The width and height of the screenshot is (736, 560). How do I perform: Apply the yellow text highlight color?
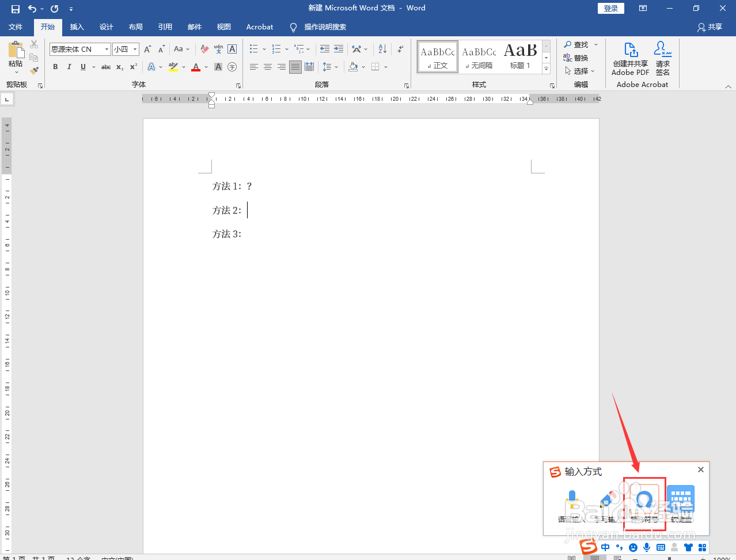pyautogui.click(x=173, y=67)
